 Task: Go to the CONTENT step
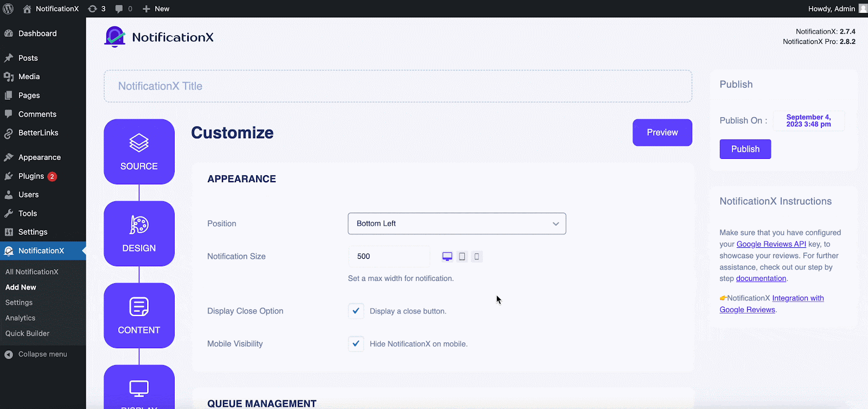tap(139, 315)
